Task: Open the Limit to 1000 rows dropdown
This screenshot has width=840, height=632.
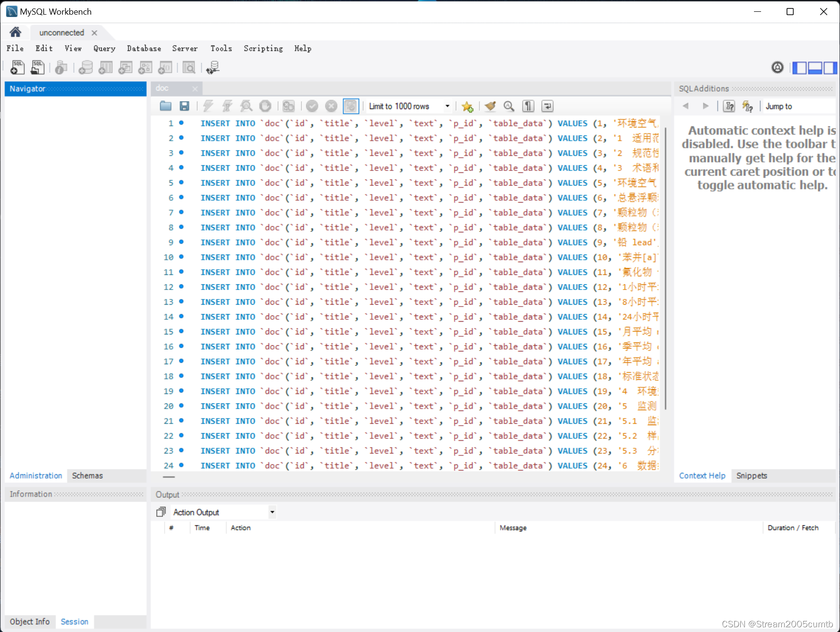Action: click(446, 106)
